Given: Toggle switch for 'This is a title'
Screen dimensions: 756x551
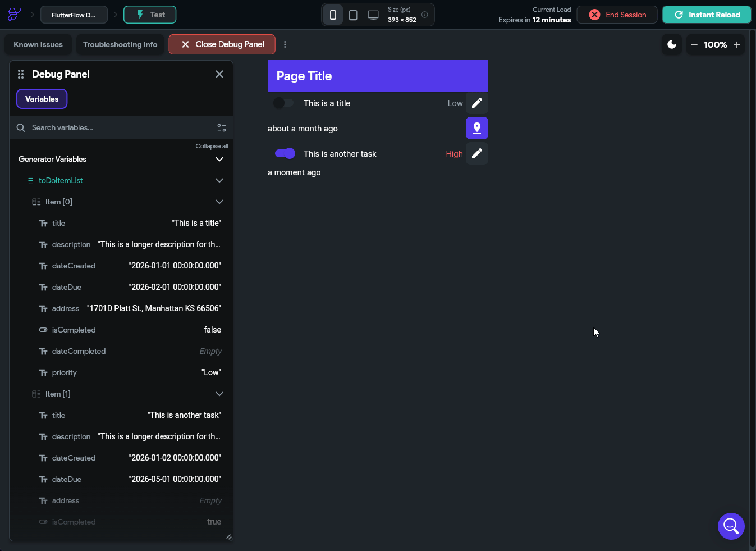Looking at the screenshot, I should (283, 103).
